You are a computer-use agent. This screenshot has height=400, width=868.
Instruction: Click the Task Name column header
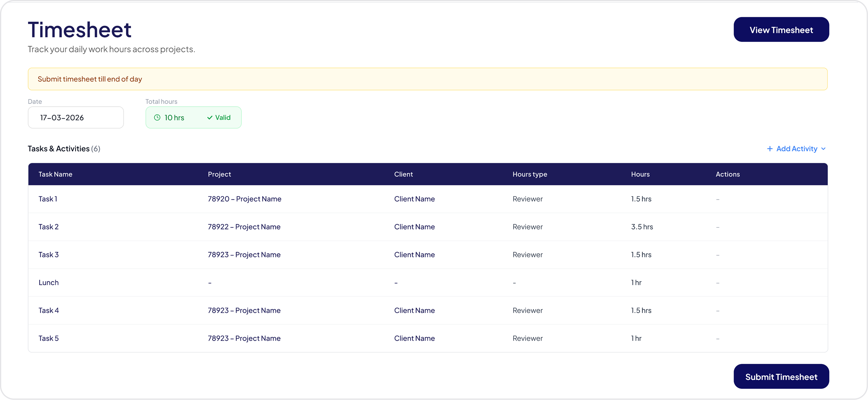coord(55,174)
